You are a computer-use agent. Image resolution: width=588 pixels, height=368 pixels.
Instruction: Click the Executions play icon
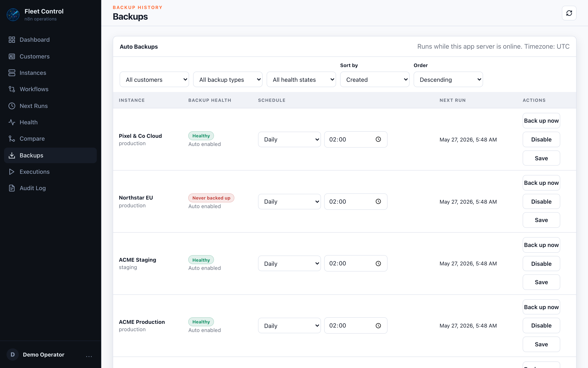click(x=12, y=172)
